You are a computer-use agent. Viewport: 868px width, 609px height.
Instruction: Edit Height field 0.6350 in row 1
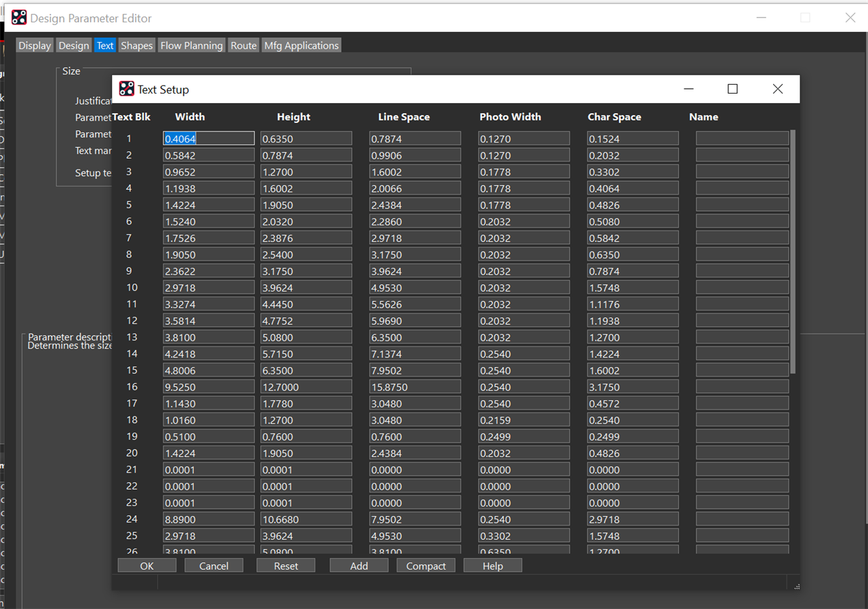tap(307, 138)
